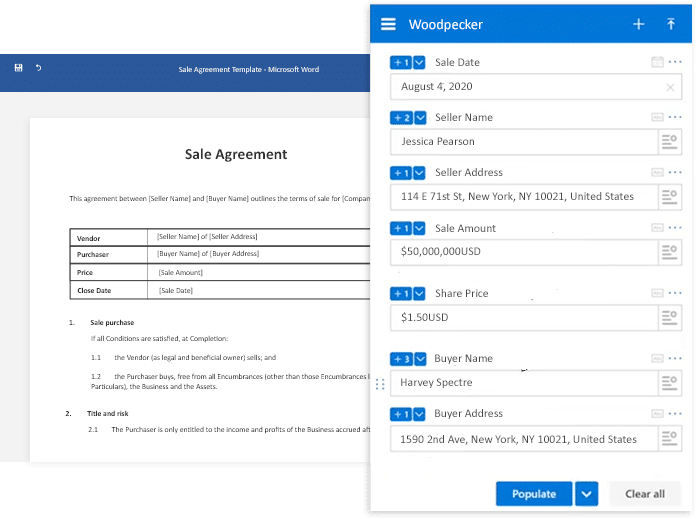Click the Share Price input field
Image resolution: width=696 pixels, height=519 pixels.
[x=520, y=318]
